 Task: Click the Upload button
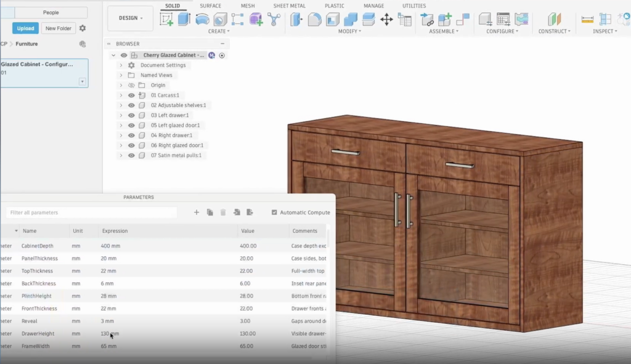click(25, 28)
